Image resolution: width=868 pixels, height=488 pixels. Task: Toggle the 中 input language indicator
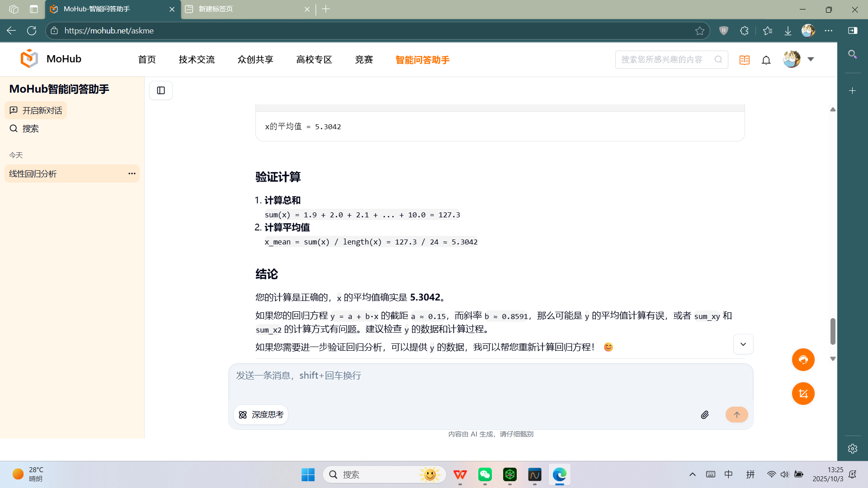coord(728,474)
